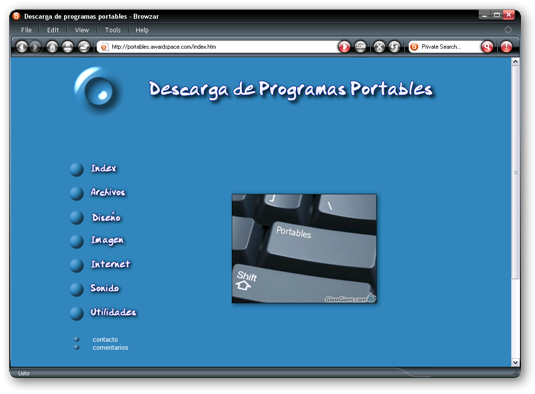The height and width of the screenshot is (394, 535).
Task: Open the Utilidades section link
Action: 113,312
